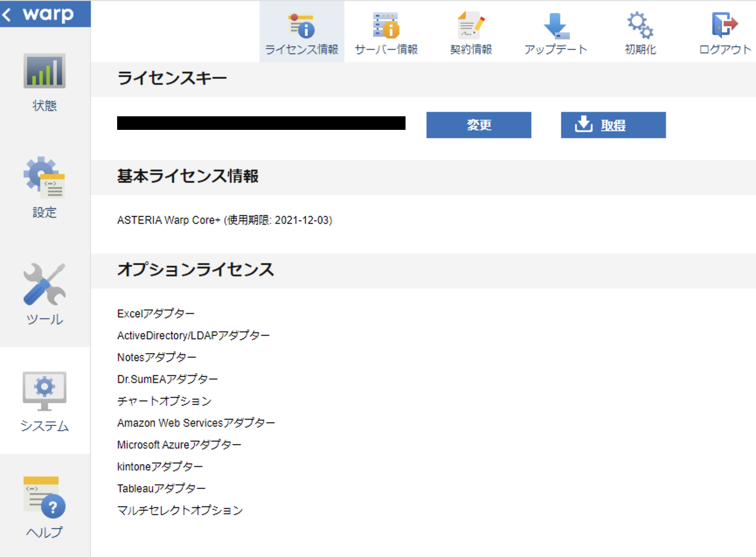Screen dimensions: 756x557
Task: Click the redacted license key field
Action: coord(261,123)
